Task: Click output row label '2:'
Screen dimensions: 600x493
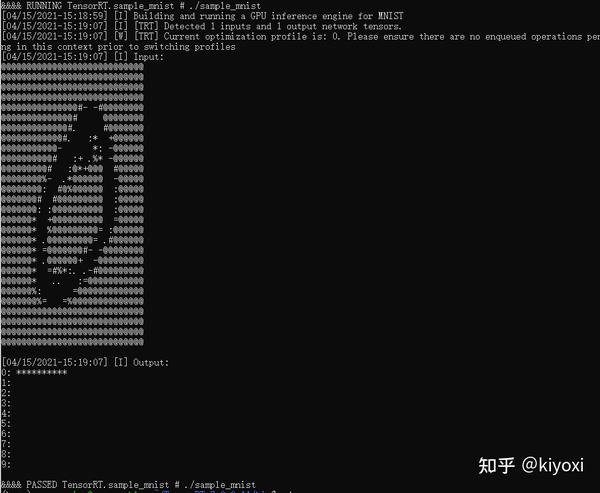Action: (x=6, y=393)
